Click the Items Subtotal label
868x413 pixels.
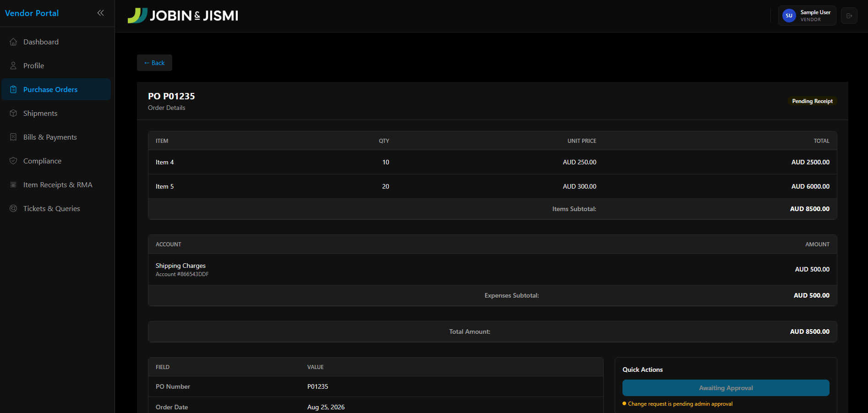point(574,209)
